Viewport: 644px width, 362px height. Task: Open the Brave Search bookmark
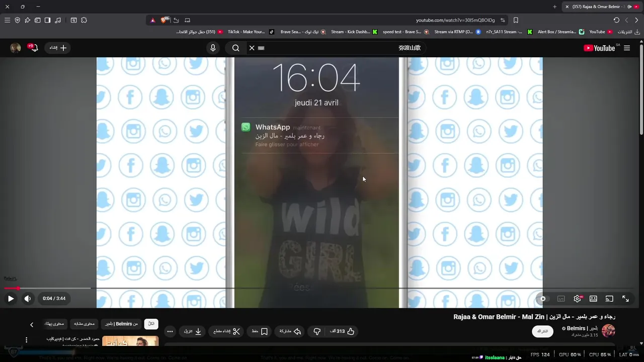(302, 32)
